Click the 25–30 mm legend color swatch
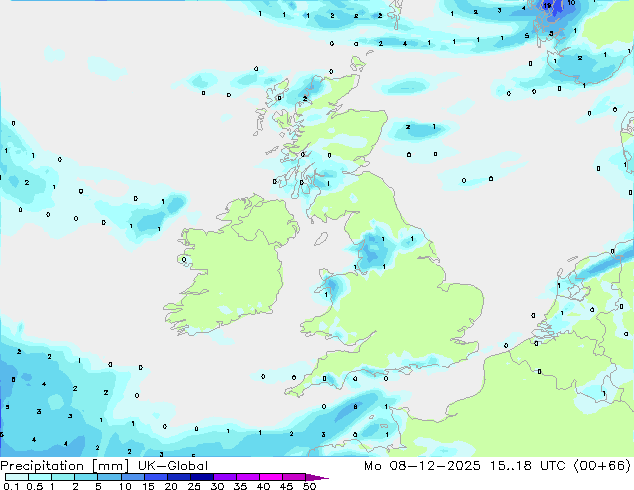Screen dimensions: 634x490 202,477
